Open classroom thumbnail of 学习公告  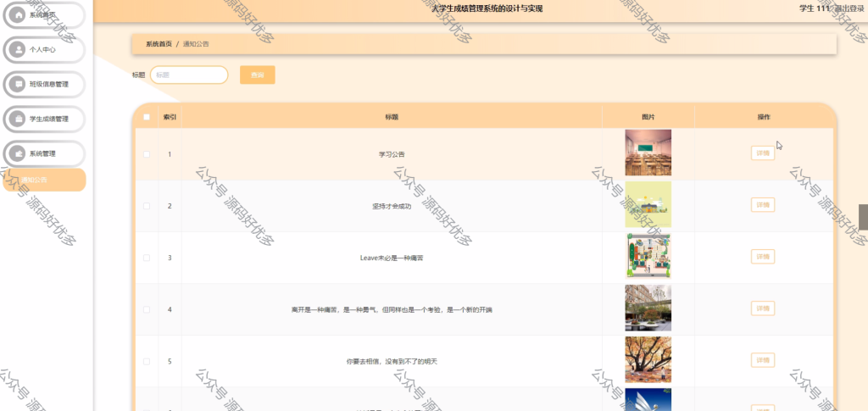(x=648, y=153)
